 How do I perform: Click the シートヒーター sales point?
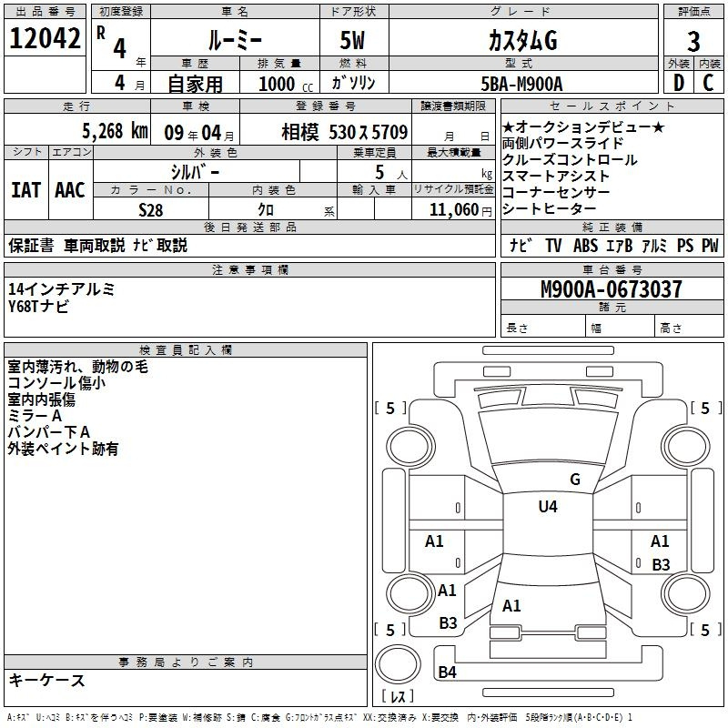pos(549,208)
